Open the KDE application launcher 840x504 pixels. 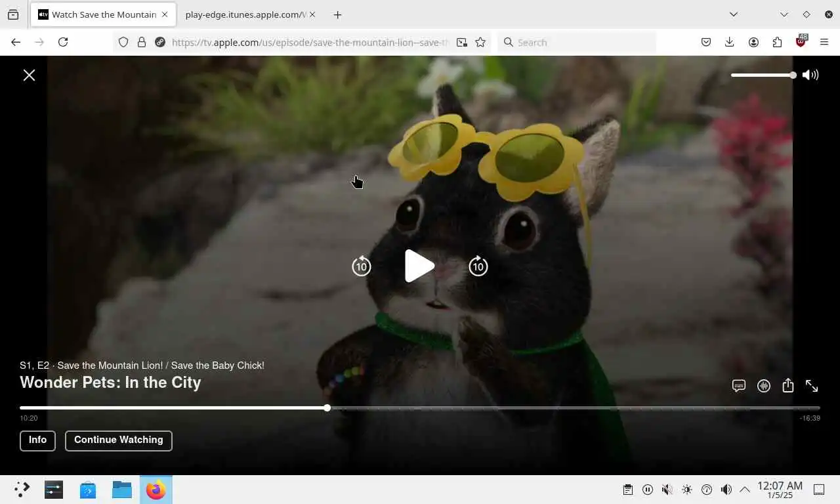coord(22,490)
